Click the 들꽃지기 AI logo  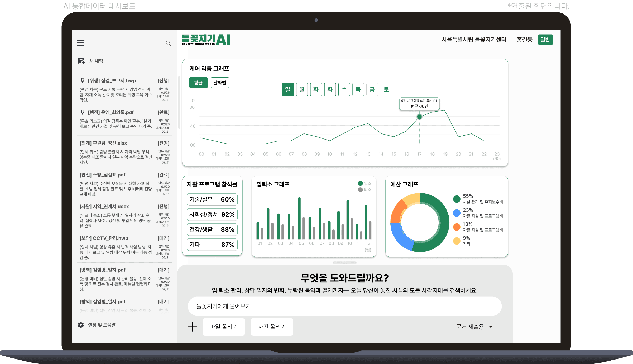click(206, 40)
